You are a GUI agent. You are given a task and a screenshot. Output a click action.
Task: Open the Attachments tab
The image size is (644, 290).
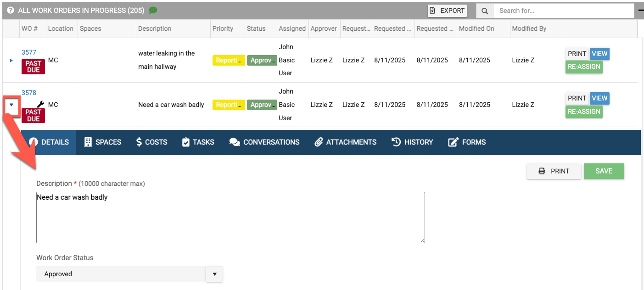pos(345,142)
